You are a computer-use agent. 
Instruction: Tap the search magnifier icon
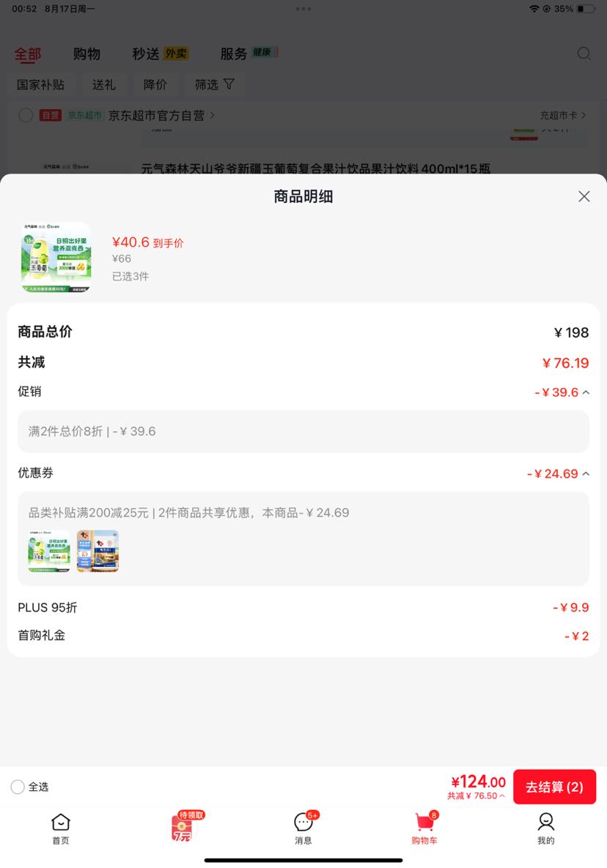click(584, 53)
